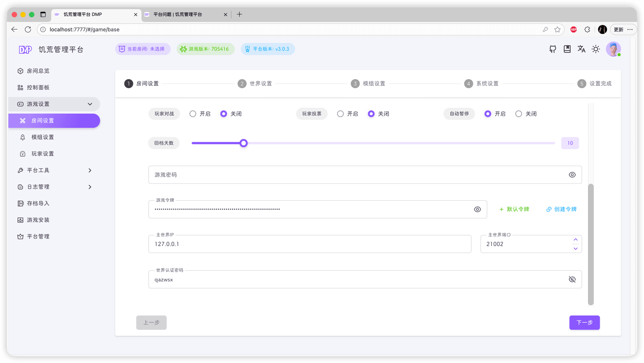Open 模组设置 in the sidebar
Screen dimensions: 644x363
43,137
